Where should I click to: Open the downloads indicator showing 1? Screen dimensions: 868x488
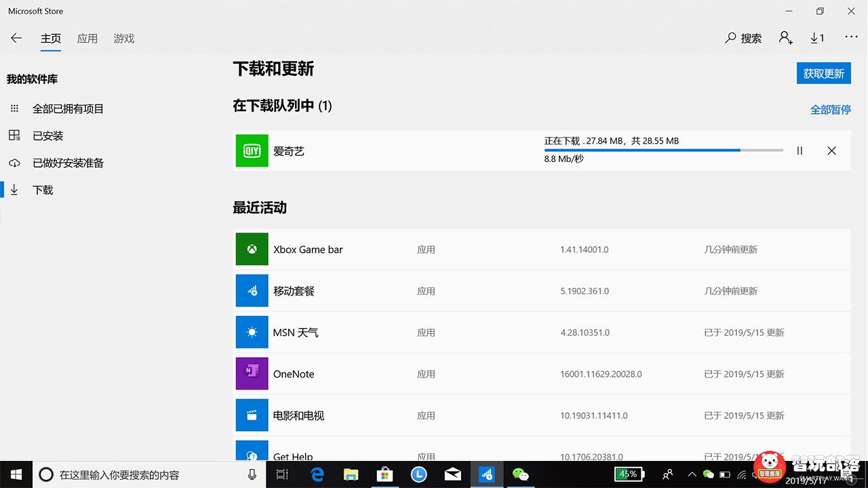click(x=817, y=38)
